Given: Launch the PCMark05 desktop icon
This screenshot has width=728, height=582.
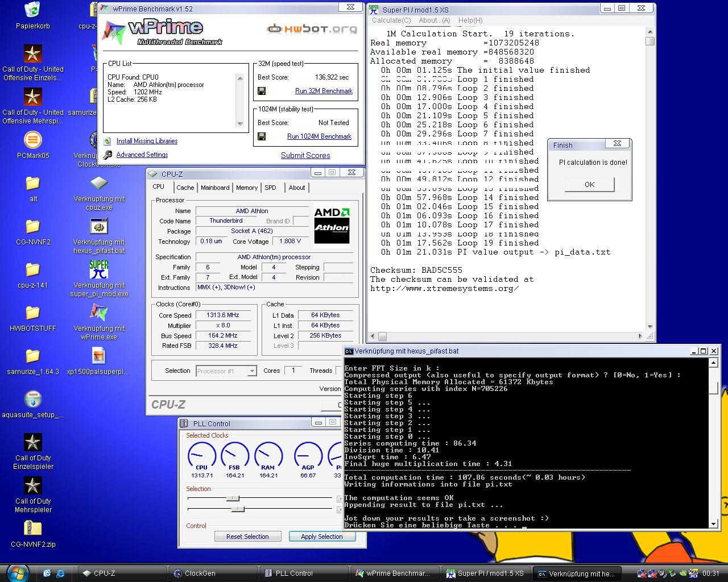Looking at the screenshot, I should [x=32, y=140].
